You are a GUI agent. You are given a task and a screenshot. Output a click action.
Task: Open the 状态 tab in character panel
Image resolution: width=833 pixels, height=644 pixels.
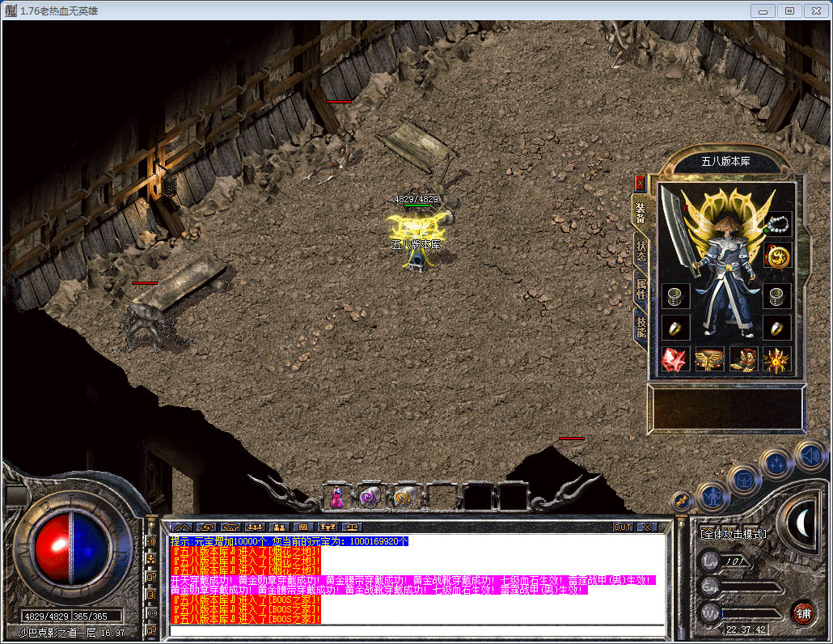[641, 250]
